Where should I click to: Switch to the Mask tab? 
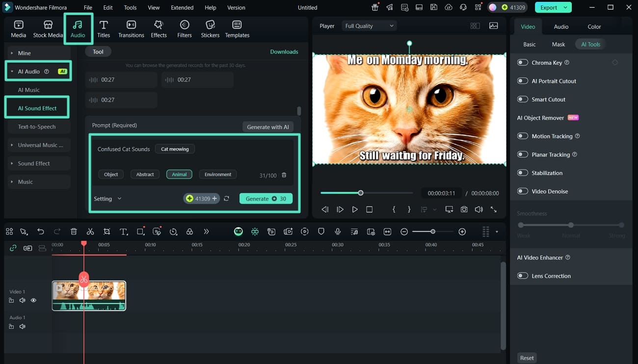click(558, 44)
